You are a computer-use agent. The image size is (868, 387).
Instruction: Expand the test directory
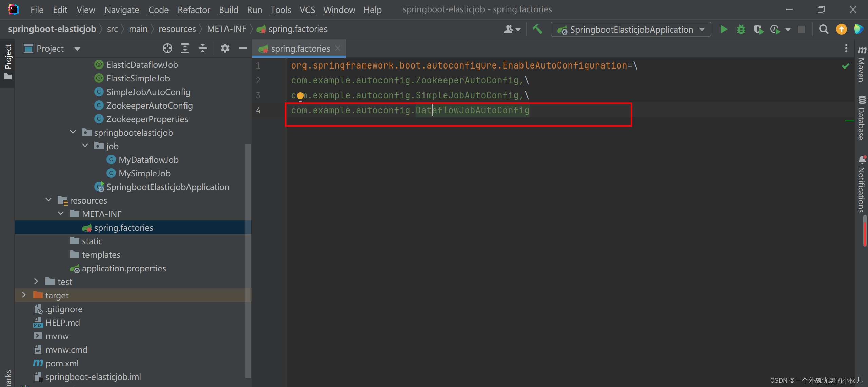pyautogui.click(x=36, y=281)
